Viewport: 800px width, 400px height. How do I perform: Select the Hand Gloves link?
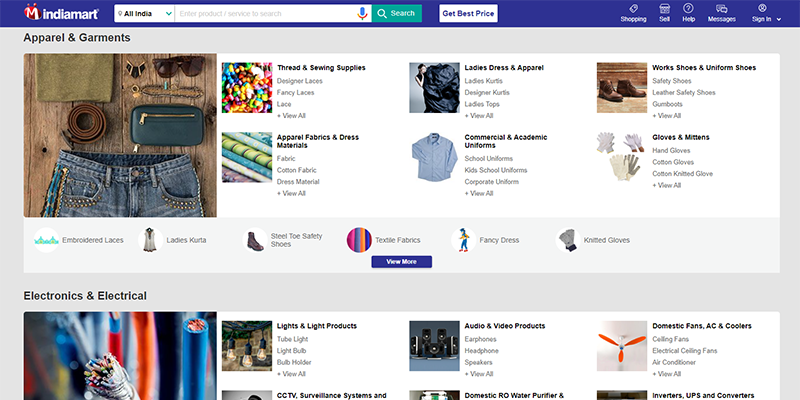click(x=671, y=151)
